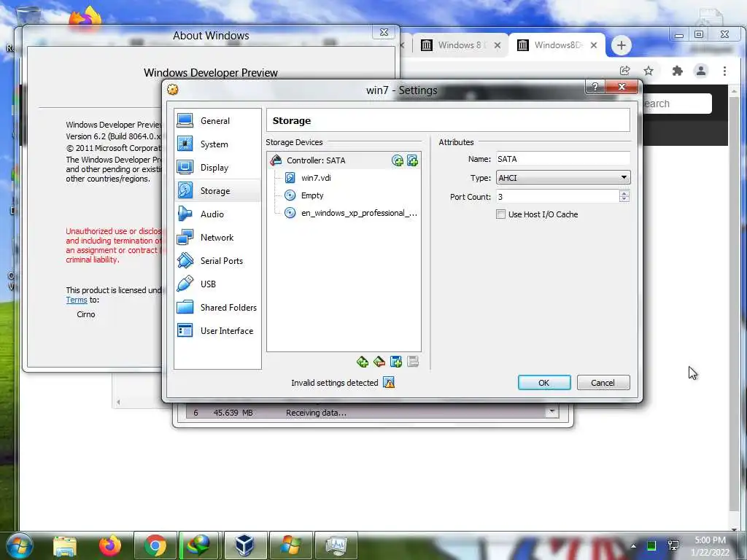This screenshot has width=747, height=560.
Task: Click the taskbar clock showing 5:00 PM
Action: pyautogui.click(x=710, y=546)
